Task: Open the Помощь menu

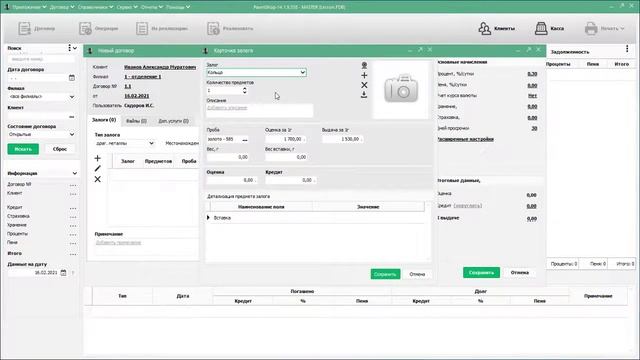Action: click(x=178, y=7)
